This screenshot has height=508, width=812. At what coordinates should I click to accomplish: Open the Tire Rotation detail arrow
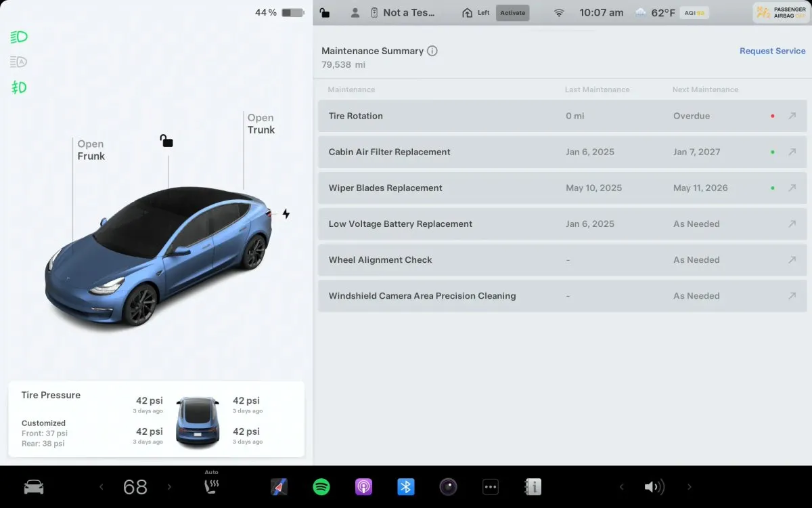coord(792,115)
